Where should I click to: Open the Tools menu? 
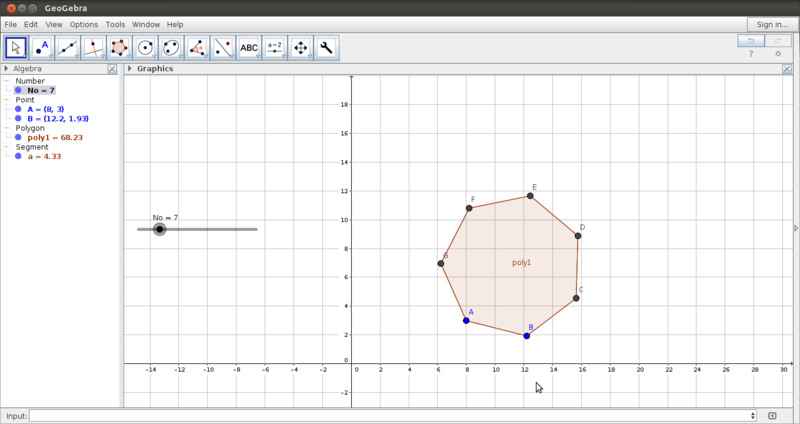pyautogui.click(x=115, y=24)
